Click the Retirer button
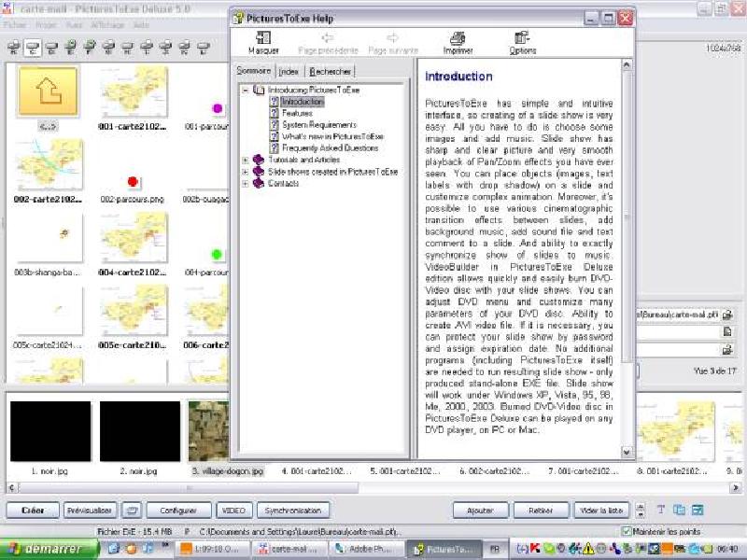This screenshot has width=747, height=560. coord(541,511)
